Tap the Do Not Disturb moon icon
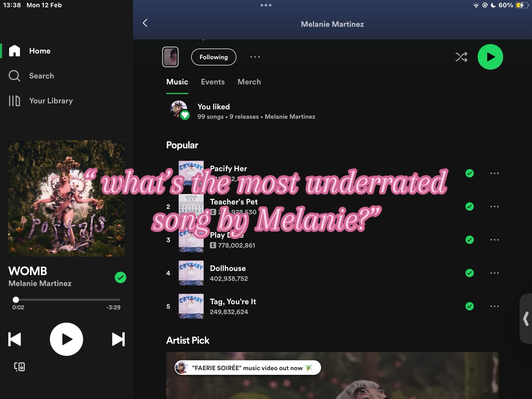The image size is (532, 399). 493,5
